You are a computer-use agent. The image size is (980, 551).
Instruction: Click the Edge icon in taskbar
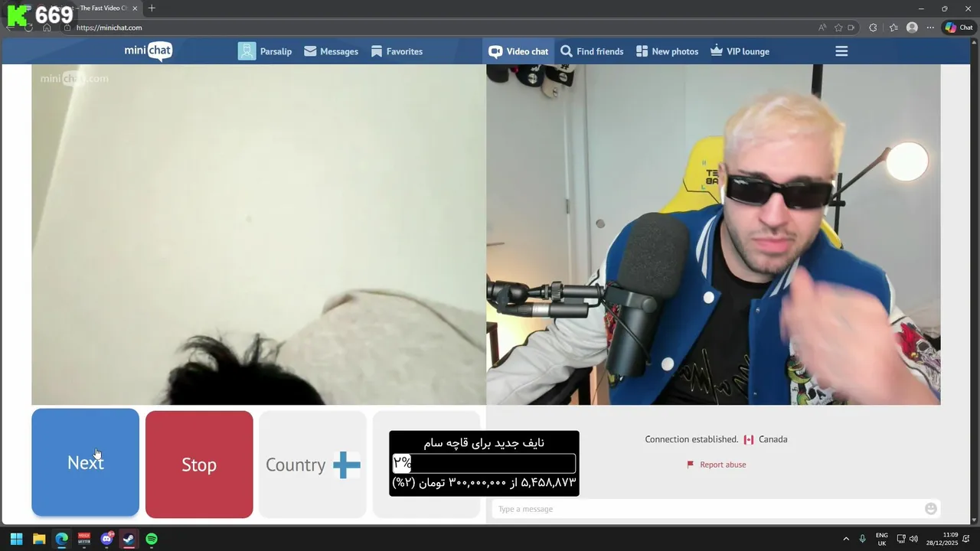coord(61,539)
